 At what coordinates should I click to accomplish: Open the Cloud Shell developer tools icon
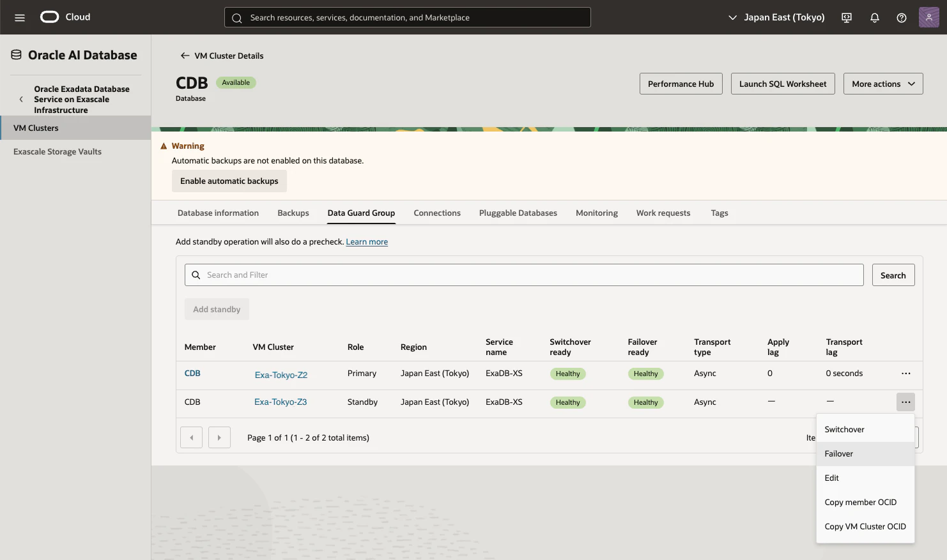point(847,17)
